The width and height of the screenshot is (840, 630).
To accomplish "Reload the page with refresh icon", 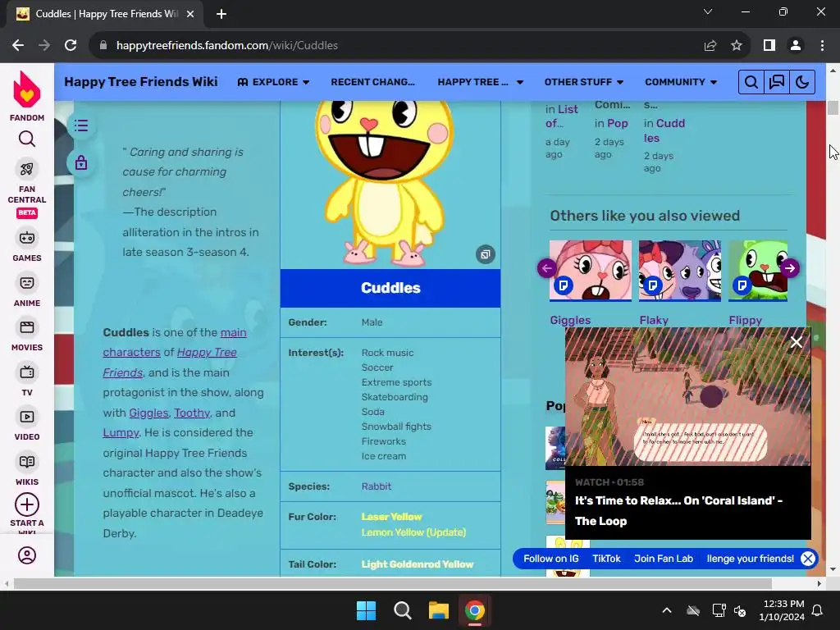I will click(x=71, y=46).
